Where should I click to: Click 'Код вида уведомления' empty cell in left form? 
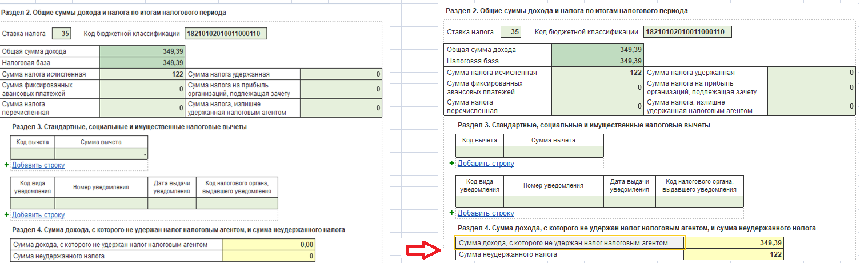click(33, 203)
